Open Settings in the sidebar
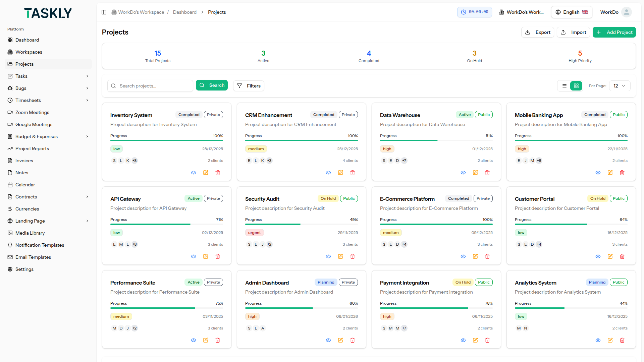 [x=48, y=269]
